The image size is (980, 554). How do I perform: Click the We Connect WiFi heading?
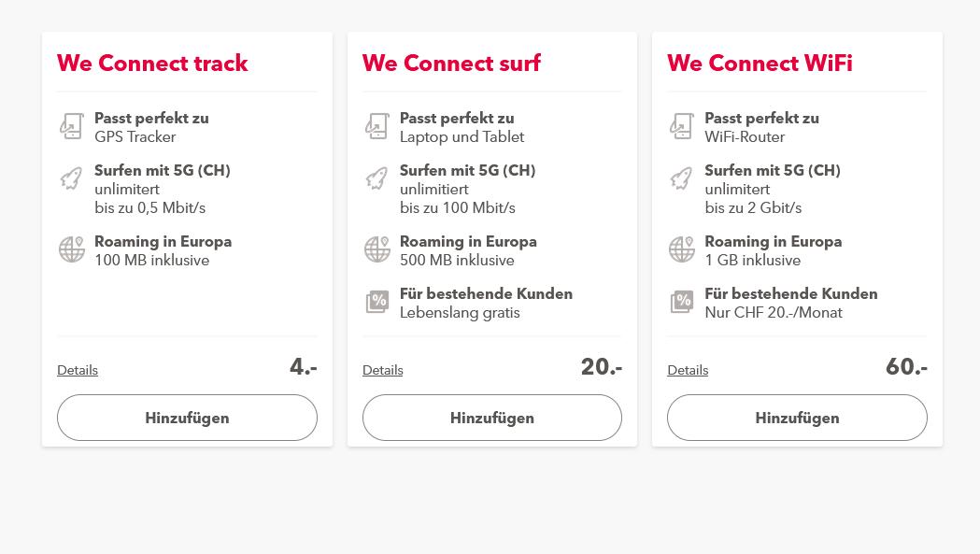coord(760,64)
